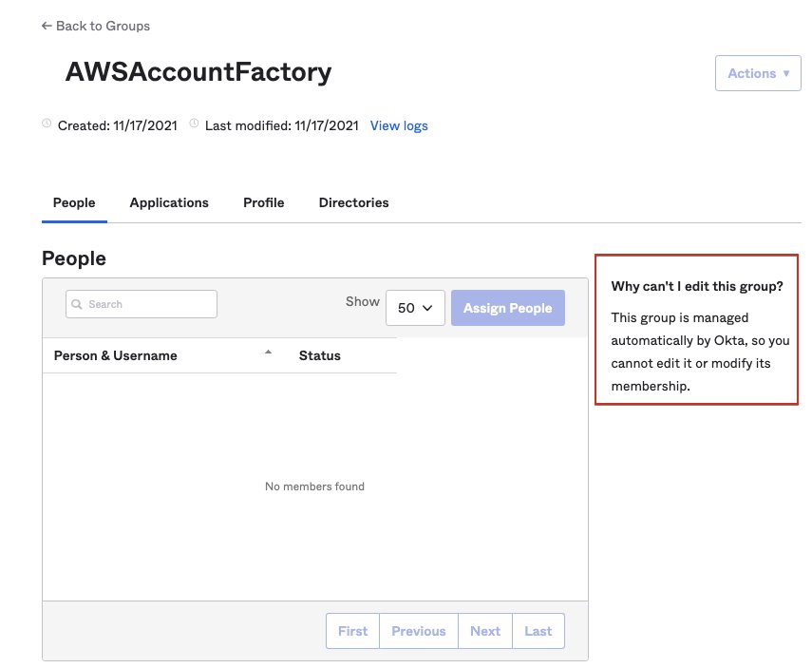Click the Last modified: 11/17/2021 text
Viewport: 812px width, 668px height.
(x=282, y=125)
